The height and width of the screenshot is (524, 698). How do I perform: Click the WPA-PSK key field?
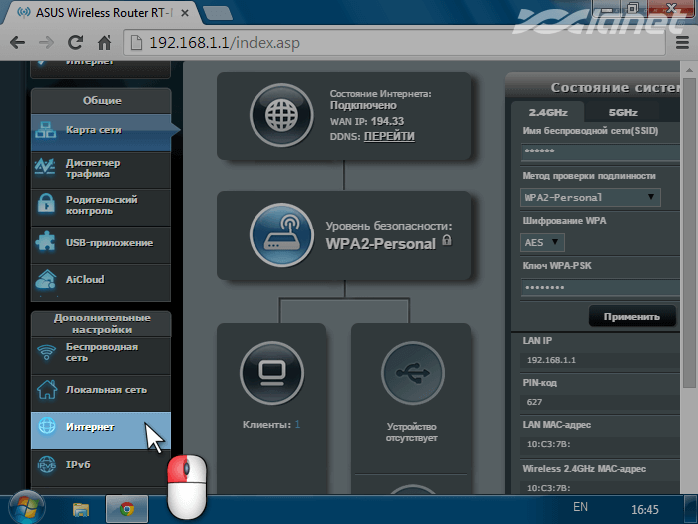pyautogui.click(x=597, y=287)
